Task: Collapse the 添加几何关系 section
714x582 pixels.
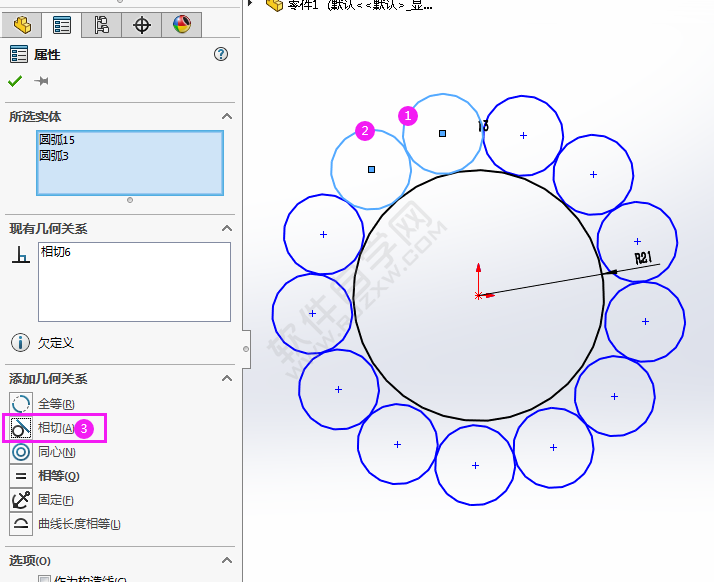Action: 226,379
